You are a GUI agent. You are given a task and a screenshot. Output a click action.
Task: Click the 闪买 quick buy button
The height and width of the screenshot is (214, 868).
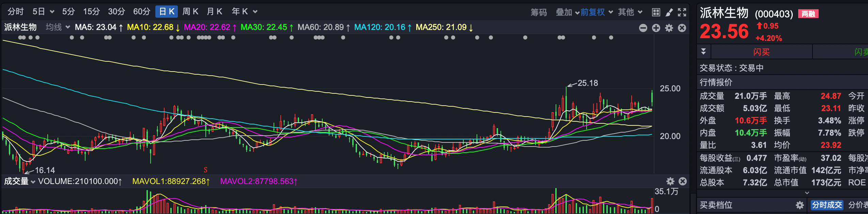pos(761,52)
